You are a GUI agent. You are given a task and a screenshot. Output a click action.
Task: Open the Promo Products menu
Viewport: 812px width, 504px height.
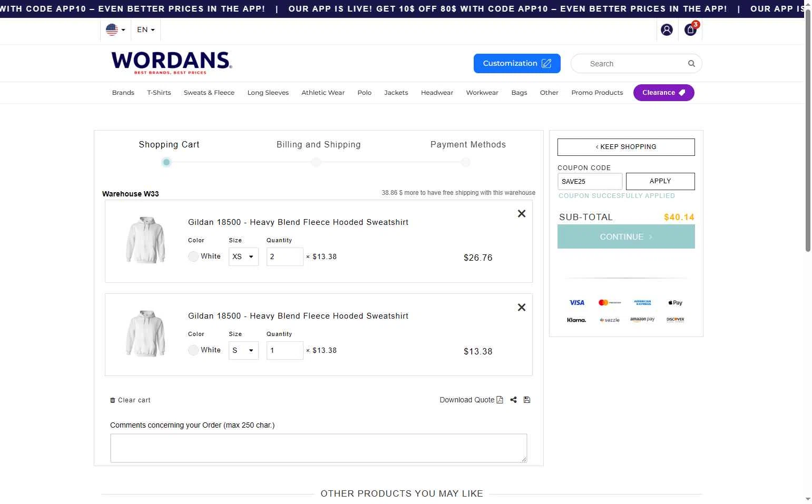597,93
